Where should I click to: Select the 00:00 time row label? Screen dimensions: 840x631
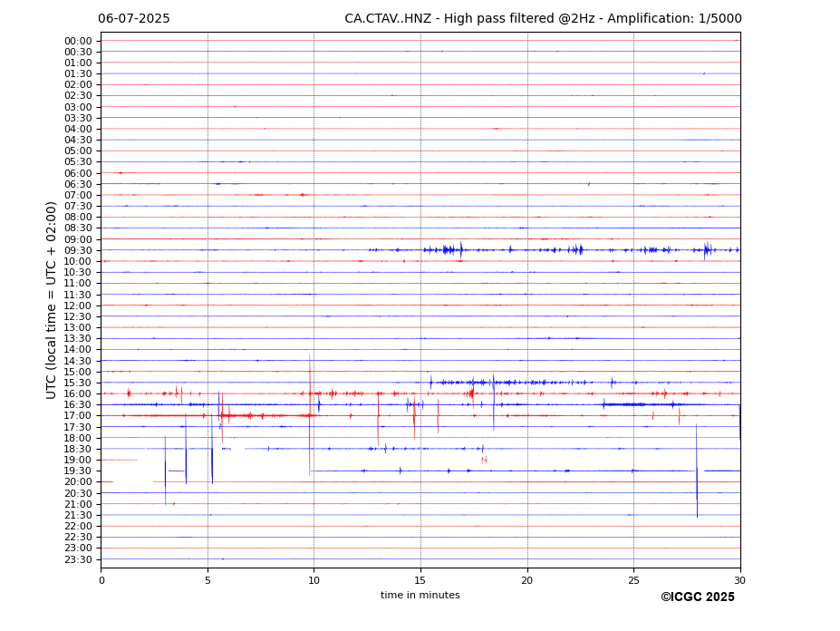pyautogui.click(x=78, y=42)
